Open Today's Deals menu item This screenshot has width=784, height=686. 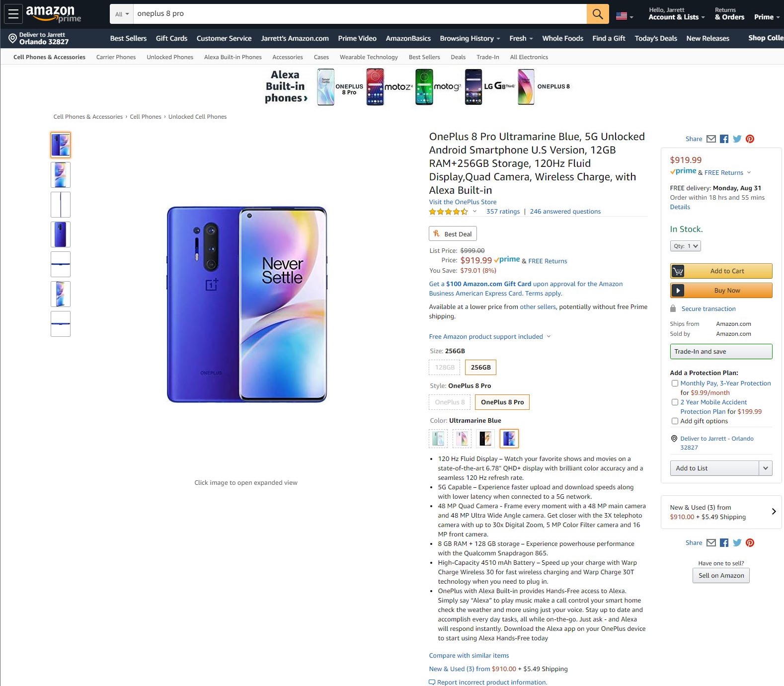click(x=655, y=38)
